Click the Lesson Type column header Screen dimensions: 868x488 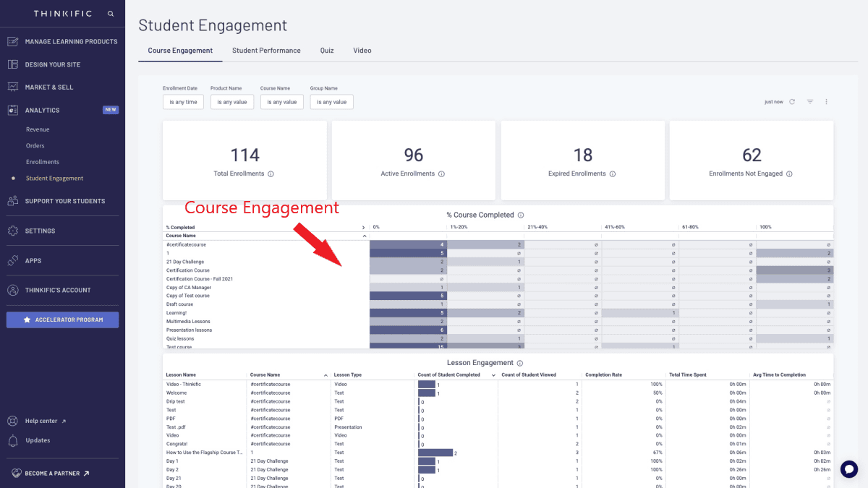tap(347, 375)
